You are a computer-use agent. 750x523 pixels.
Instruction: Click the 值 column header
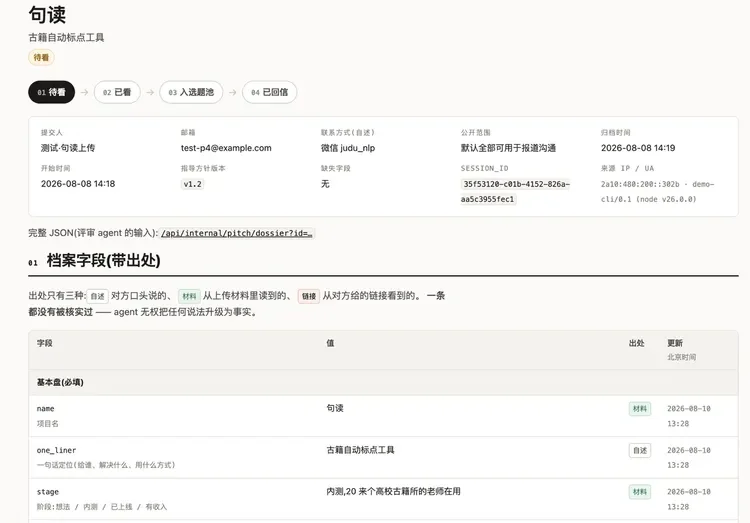330,343
